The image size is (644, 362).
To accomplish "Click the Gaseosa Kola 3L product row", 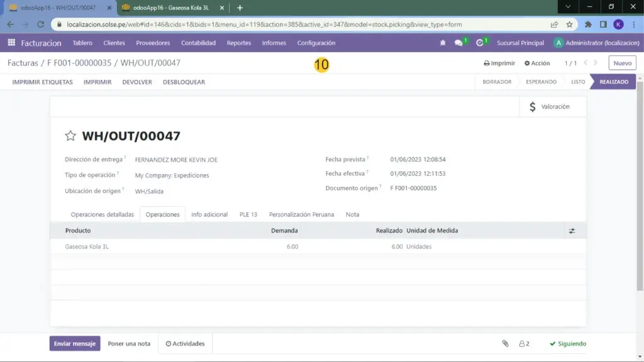I will point(87,247).
